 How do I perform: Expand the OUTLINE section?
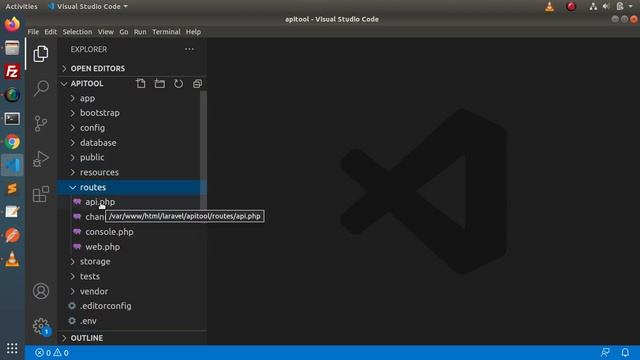tap(132, 338)
